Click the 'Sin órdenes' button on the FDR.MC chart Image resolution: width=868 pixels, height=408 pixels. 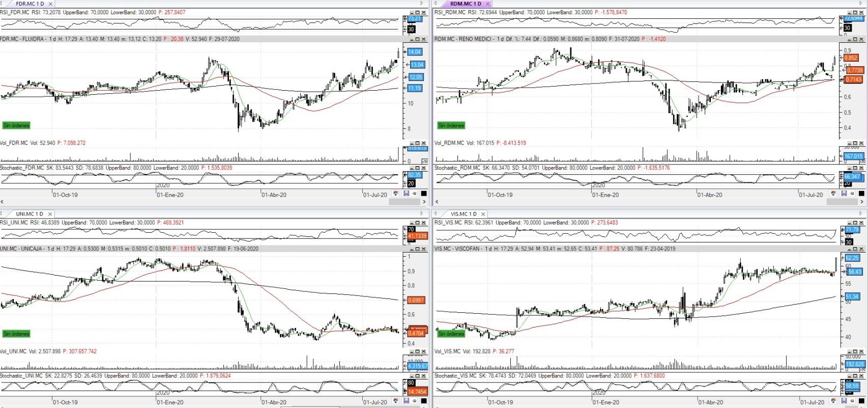(x=16, y=125)
